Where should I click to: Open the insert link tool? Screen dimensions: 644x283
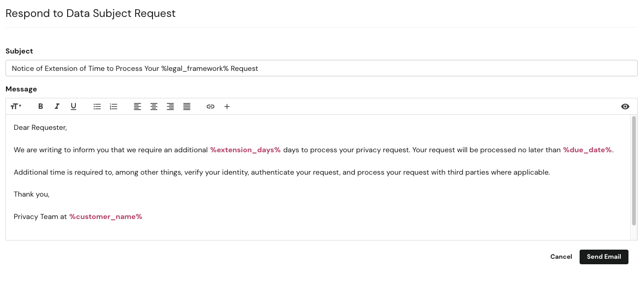(x=210, y=106)
